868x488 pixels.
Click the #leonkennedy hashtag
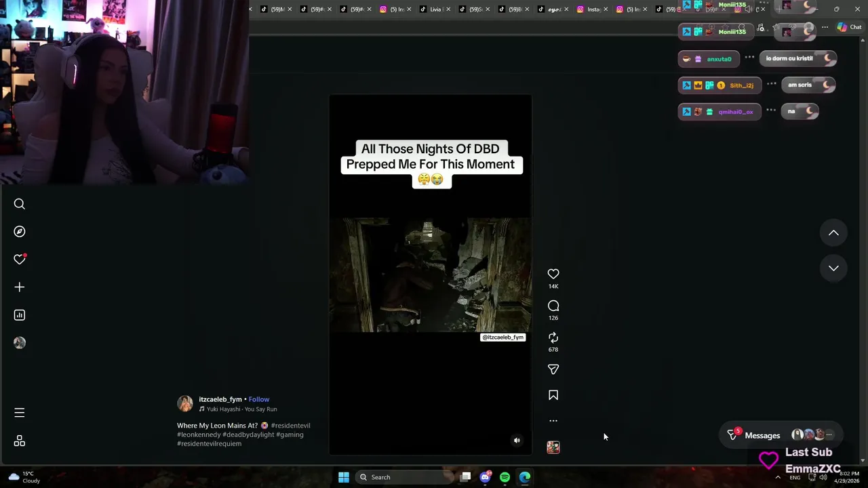[199, 434]
